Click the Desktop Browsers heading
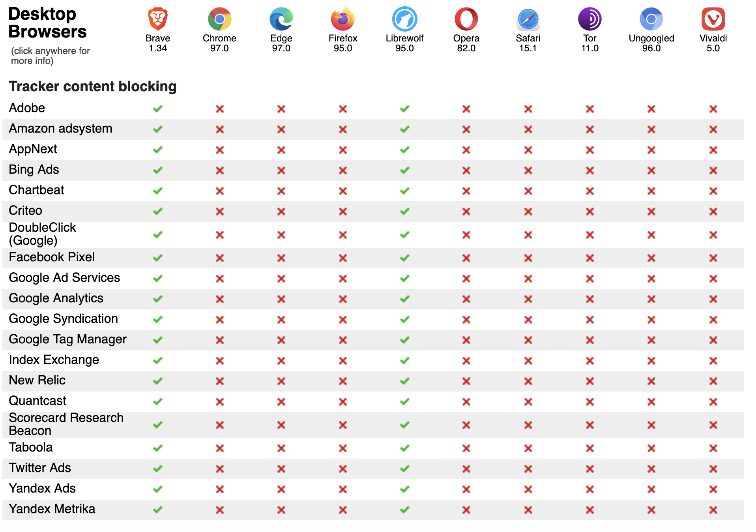Image resolution: width=756 pixels, height=532 pixels. pyautogui.click(x=47, y=23)
